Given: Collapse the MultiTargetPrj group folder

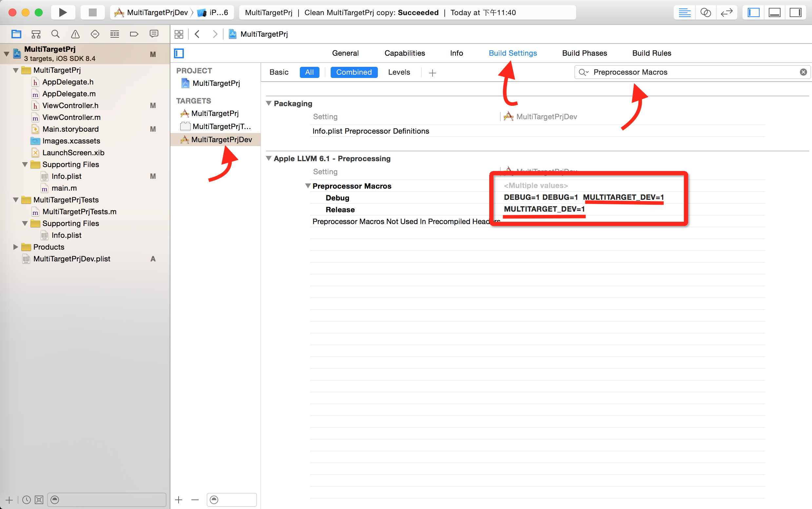Looking at the screenshot, I should point(15,70).
